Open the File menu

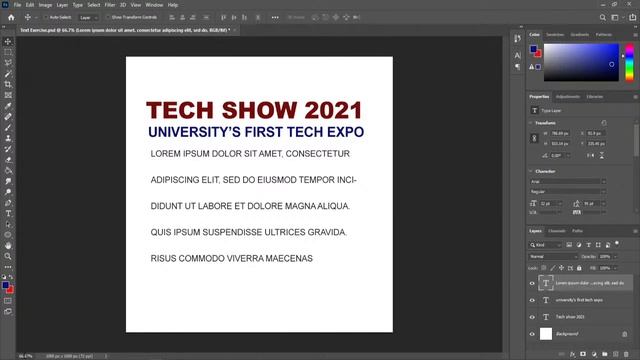tap(17, 5)
